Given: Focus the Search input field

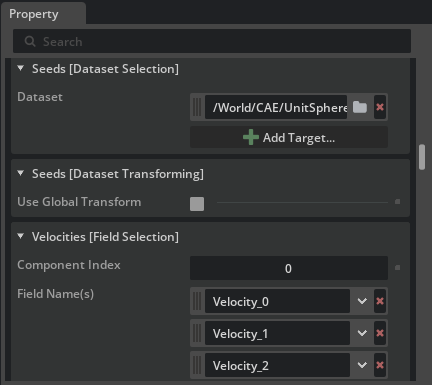Looking at the screenshot, I should click(212, 41).
